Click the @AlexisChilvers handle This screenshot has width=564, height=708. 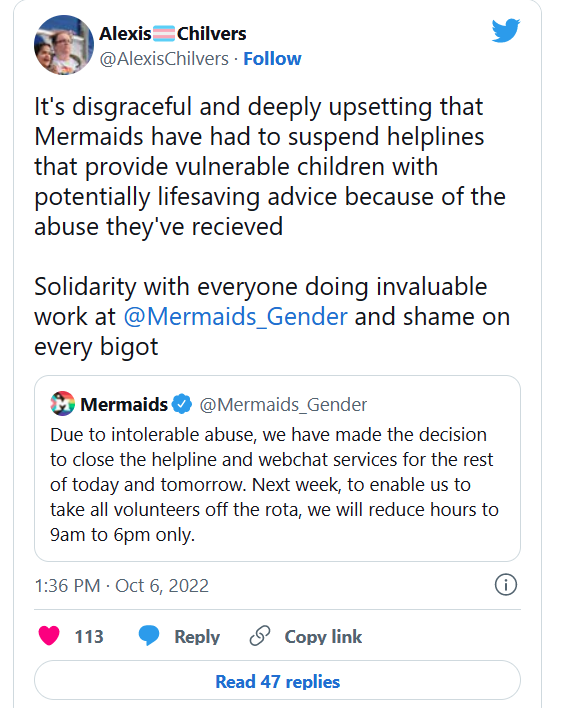164,59
